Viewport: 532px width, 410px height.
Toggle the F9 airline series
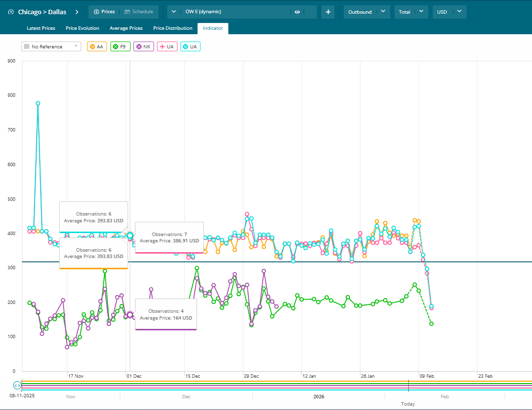pos(120,46)
